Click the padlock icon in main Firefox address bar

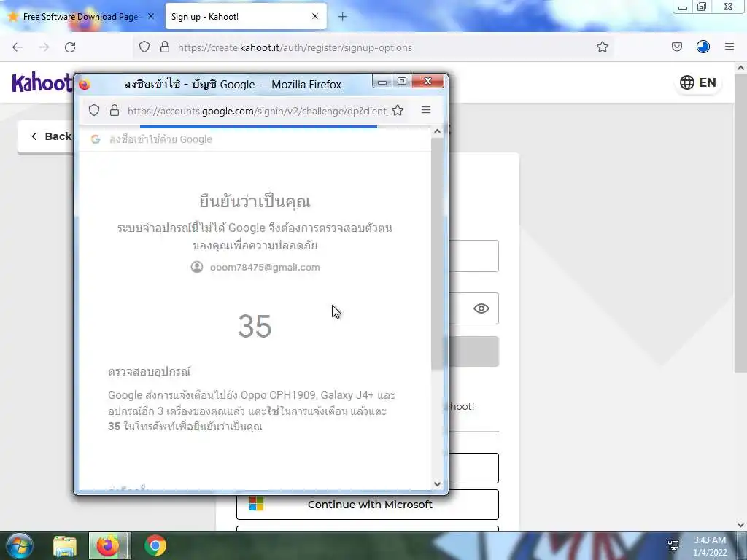point(165,47)
